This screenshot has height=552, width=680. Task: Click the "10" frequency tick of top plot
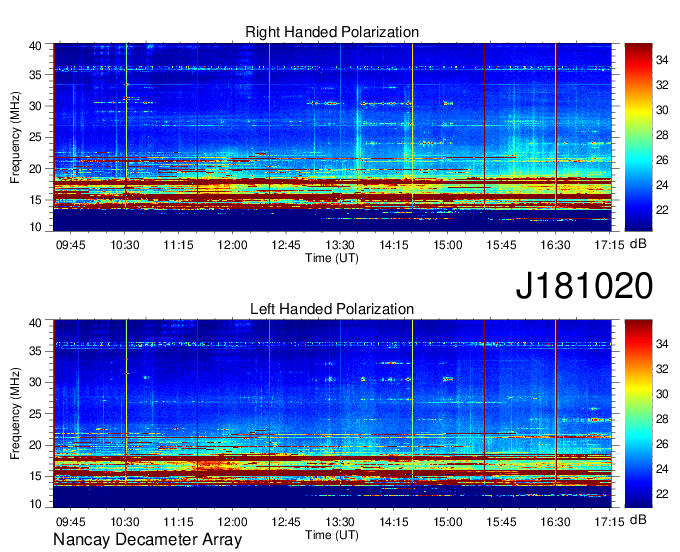pyautogui.click(x=35, y=227)
